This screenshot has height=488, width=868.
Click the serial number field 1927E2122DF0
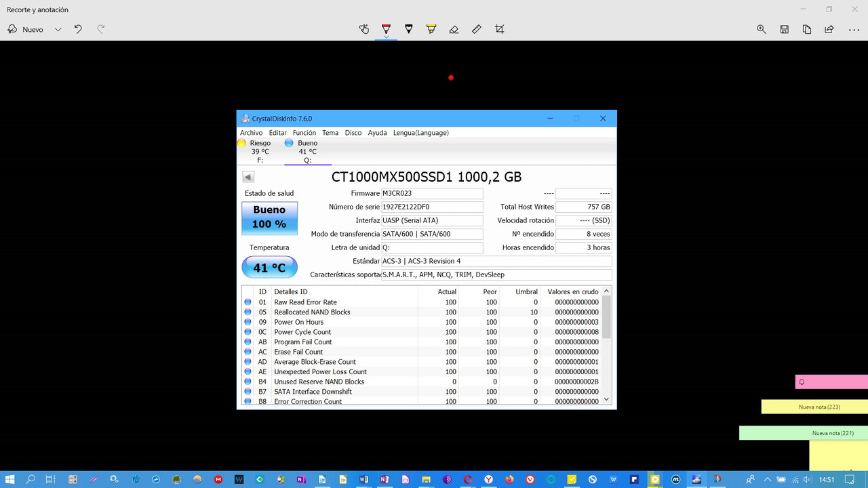432,207
